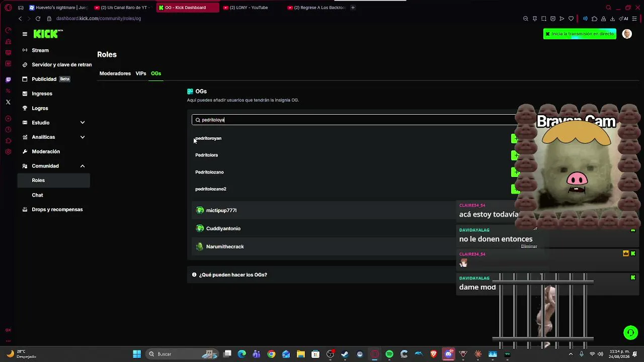Image resolution: width=644 pixels, height=362 pixels.
Task: Take a snapshot with the capture icon
Action: tap(544, 19)
